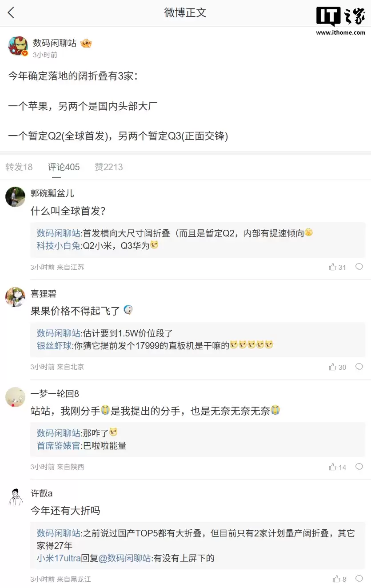Switch to the 转发18 tab
The height and width of the screenshot is (588, 371).
tap(19, 167)
